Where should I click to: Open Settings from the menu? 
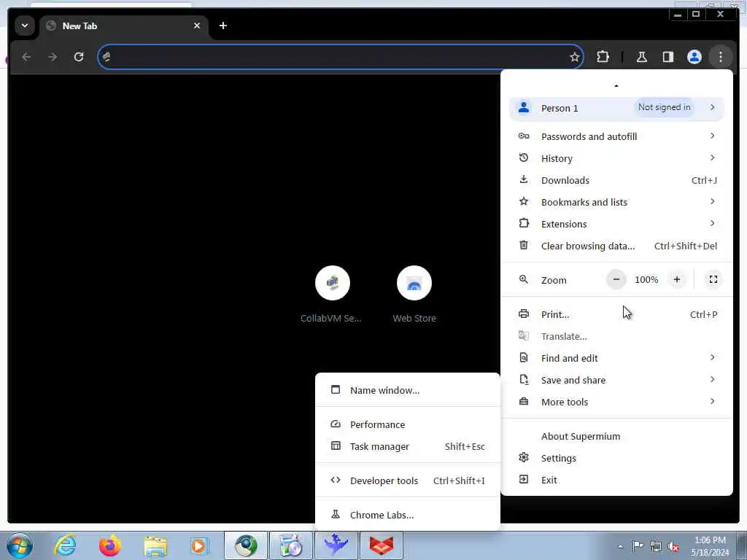click(x=616, y=459)
